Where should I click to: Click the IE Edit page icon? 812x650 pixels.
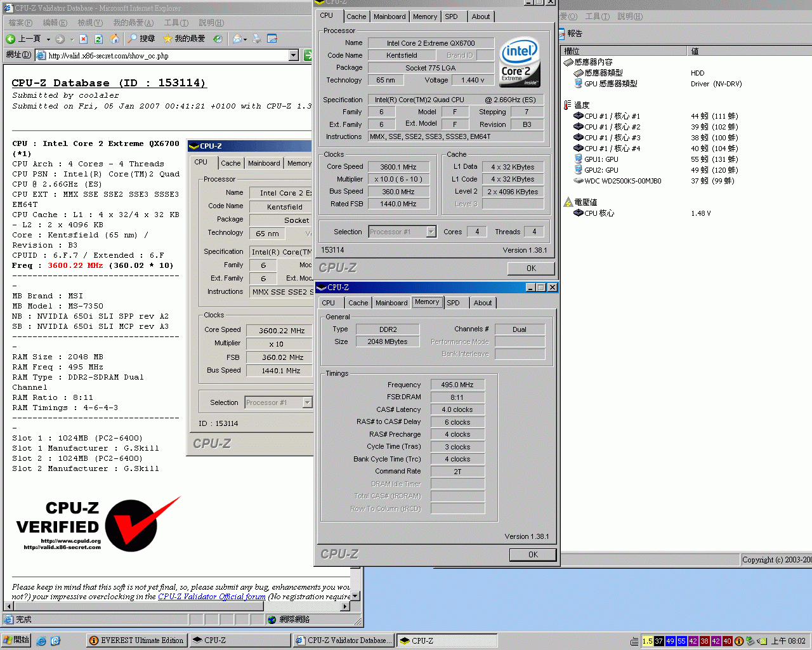(x=272, y=39)
